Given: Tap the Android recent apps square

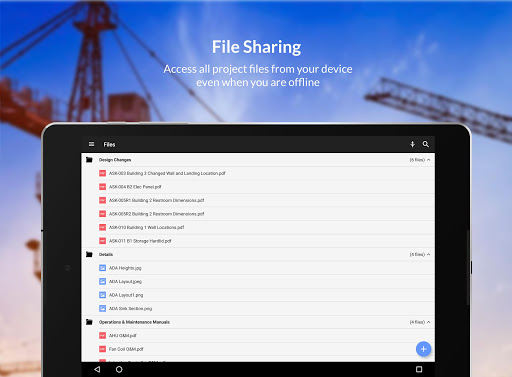Looking at the screenshot, I should point(419,369).
